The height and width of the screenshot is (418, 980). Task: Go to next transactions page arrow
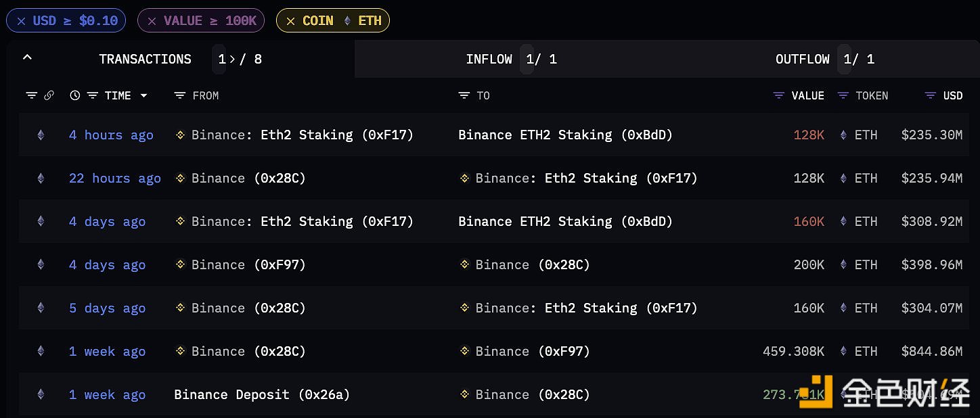[x=232, y=60]
